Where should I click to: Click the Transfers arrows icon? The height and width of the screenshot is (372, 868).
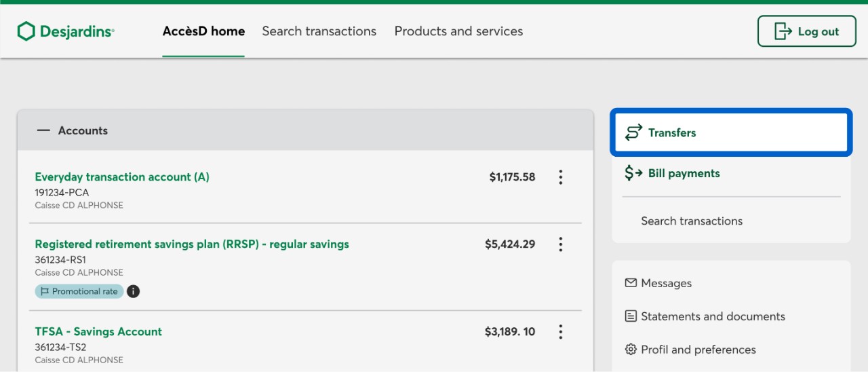click(x=633, y=132)
